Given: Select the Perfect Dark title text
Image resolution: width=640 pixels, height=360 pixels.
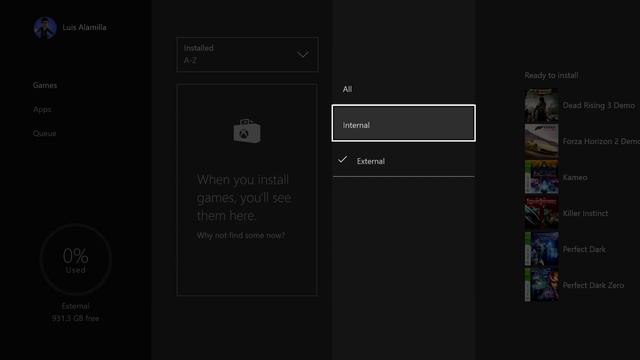Looking at the screenshot, I should pos(584,249).
